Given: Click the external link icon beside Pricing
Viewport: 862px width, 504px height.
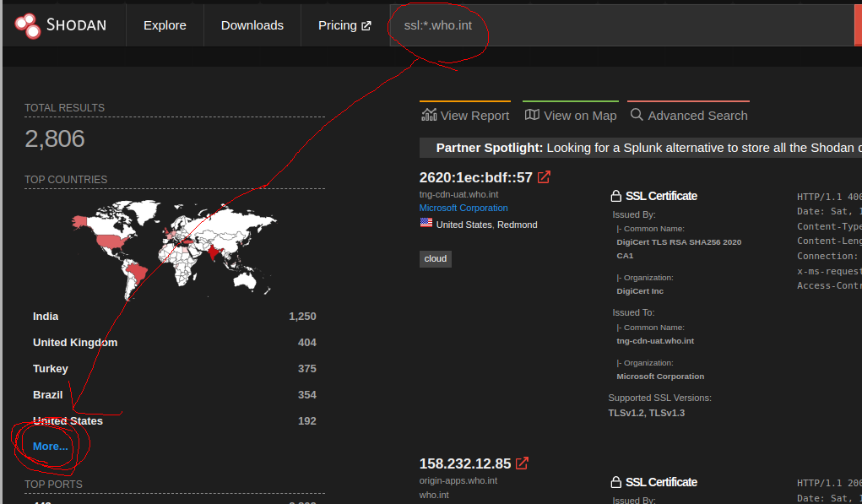Looking at the screenshot, I should coord(366,26).
